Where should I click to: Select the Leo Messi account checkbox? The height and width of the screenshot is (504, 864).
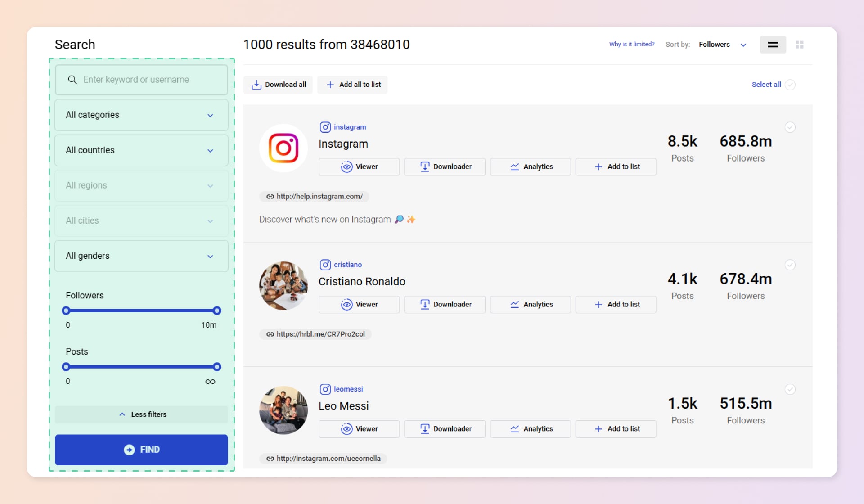click(790, 389)
